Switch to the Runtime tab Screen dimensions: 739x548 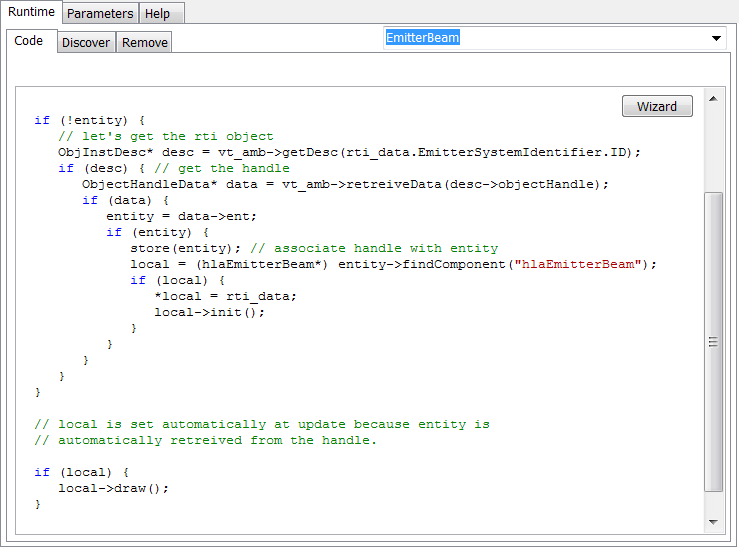(31, 12)
